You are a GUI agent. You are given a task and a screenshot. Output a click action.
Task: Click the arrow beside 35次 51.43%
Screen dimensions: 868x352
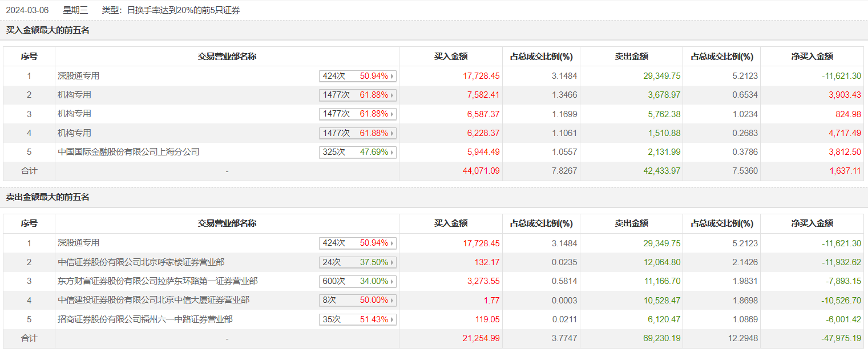[392, 319]
